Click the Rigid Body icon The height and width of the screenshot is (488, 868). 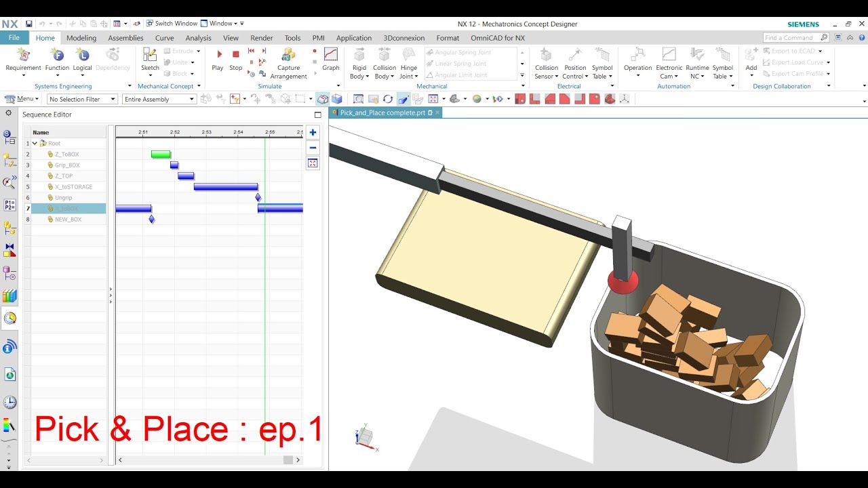359,55
